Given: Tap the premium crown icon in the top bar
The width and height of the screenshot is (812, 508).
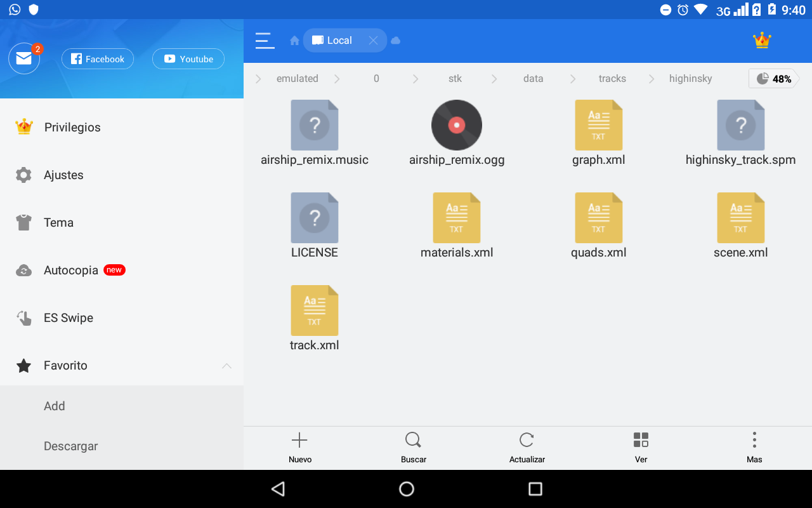Looking at the screenshot, I should point(761,41).
